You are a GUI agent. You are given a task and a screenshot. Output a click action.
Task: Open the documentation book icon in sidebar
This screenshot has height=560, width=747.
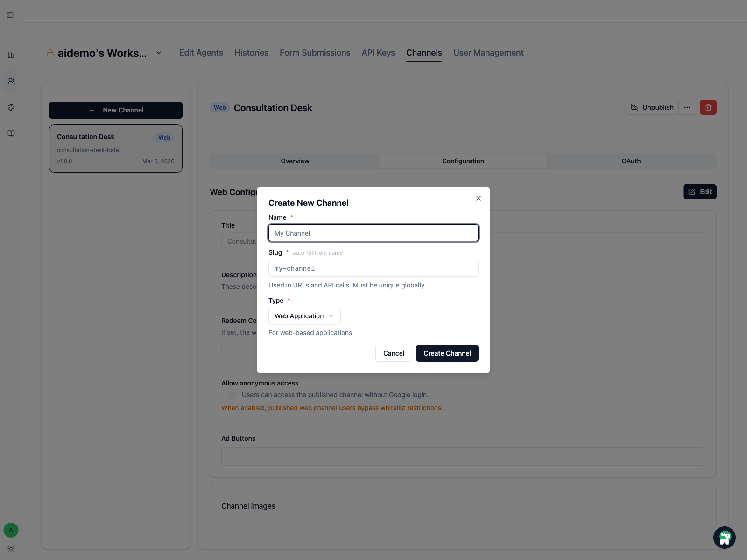tap(11, 133)
